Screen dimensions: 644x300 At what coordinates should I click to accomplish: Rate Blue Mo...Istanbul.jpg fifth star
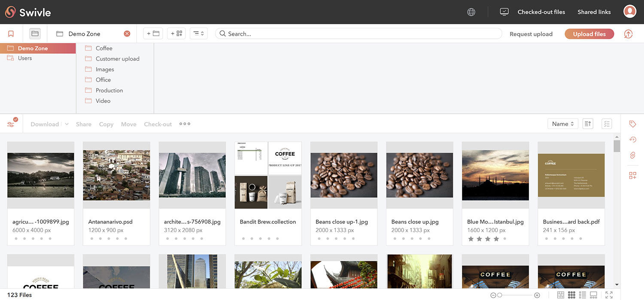coord(505,239)
